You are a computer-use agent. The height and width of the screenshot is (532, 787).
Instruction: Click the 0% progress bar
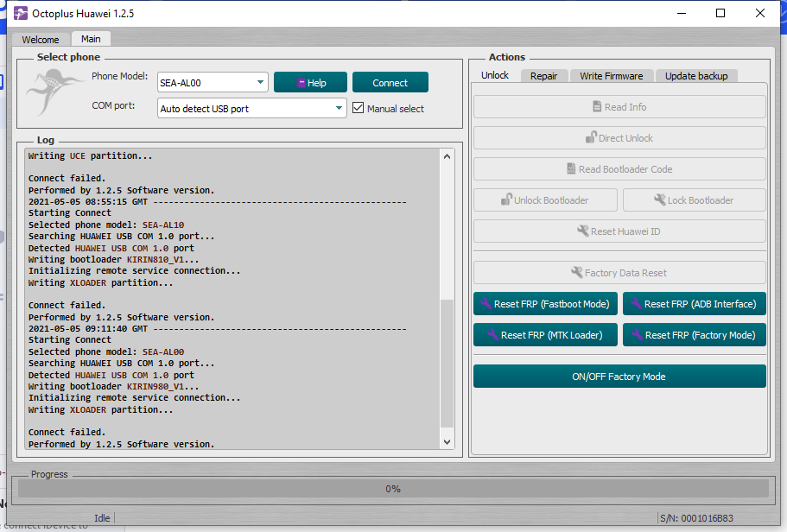click(x=393, y=489)
